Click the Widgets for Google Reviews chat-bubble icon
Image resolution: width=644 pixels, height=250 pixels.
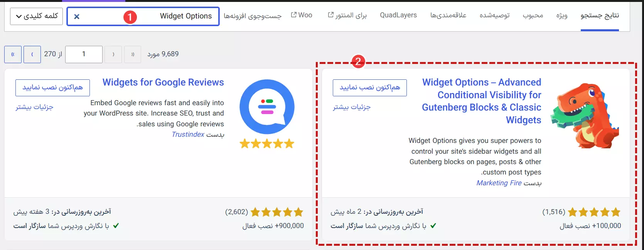(267, 107)
